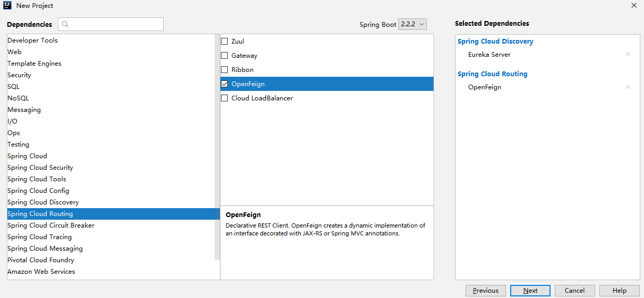
Task: Open the Spring Cloud category
Action: click(x=111, y=156)
